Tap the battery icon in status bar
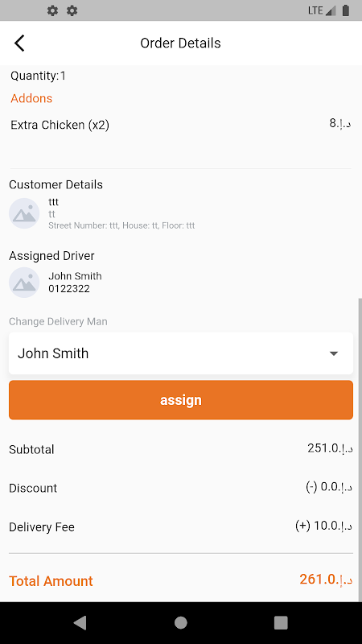 coord(346,10)
